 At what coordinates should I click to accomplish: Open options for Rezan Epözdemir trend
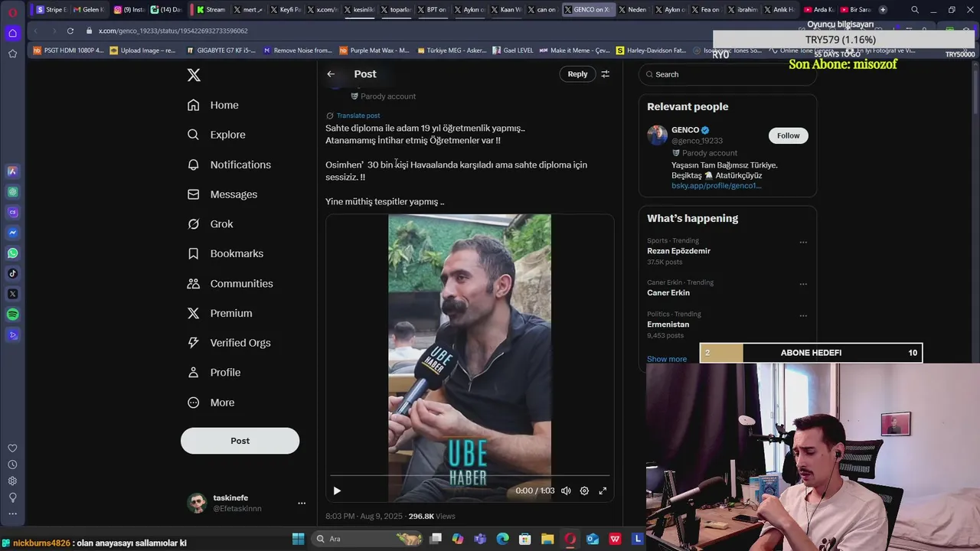click(x=803, y=243)
